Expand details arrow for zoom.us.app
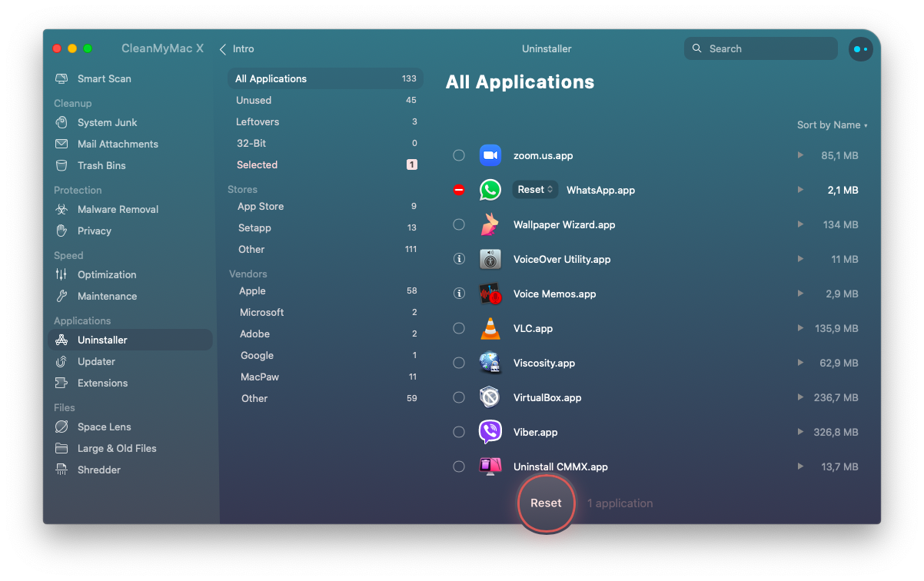Viewport: 924px width, 581px height. click(800, 155)
